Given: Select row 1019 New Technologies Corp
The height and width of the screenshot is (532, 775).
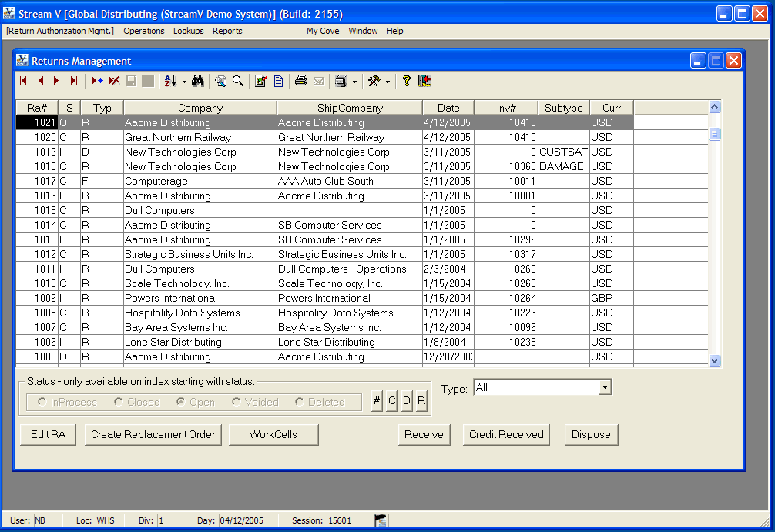Looking at the screenshot, I should [362, 152].
